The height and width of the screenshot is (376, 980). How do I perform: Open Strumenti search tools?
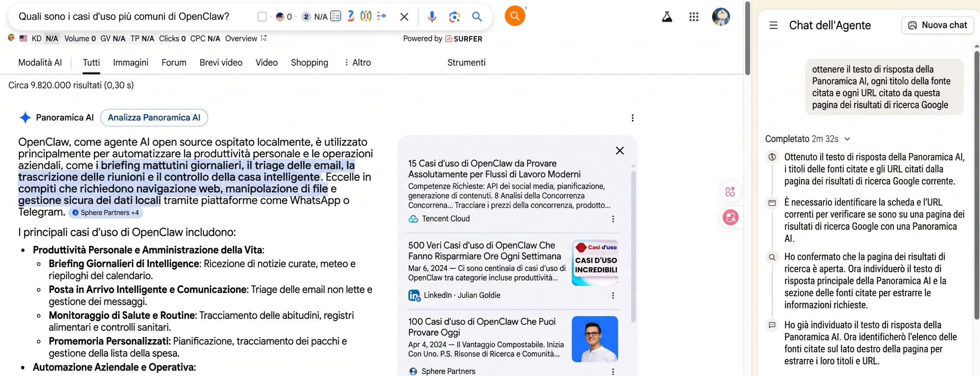[466, 63]
